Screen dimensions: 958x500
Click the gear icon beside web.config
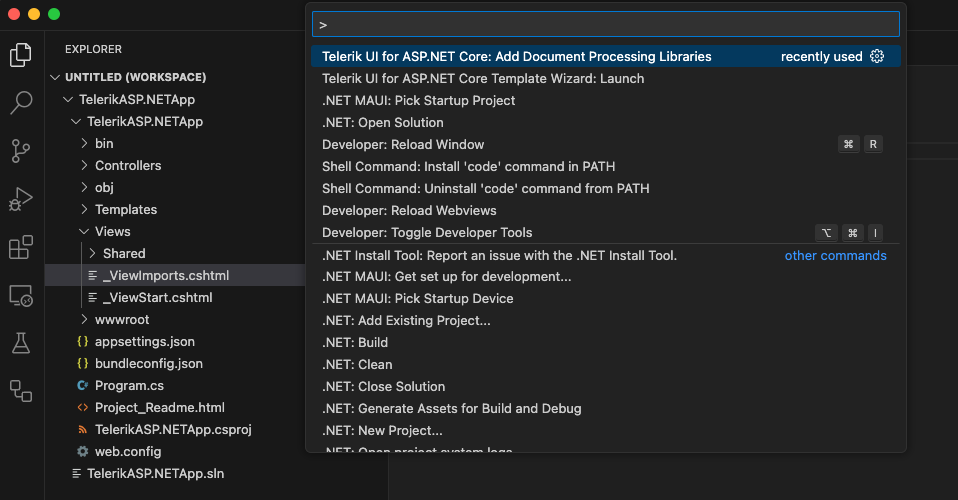click(82, 451)
